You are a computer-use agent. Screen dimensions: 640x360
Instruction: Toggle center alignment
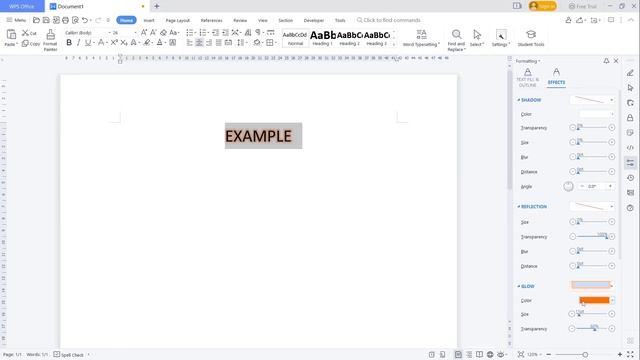coord(199,42)
